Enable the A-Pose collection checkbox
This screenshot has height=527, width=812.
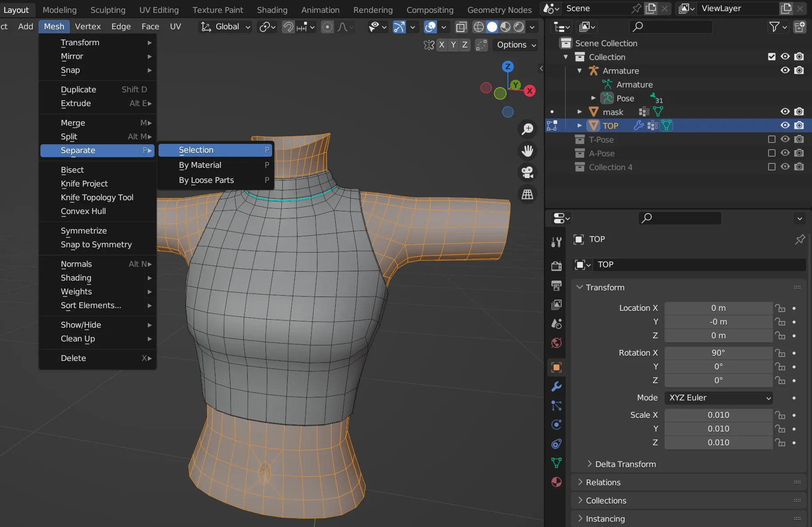[x=772, y=153]
